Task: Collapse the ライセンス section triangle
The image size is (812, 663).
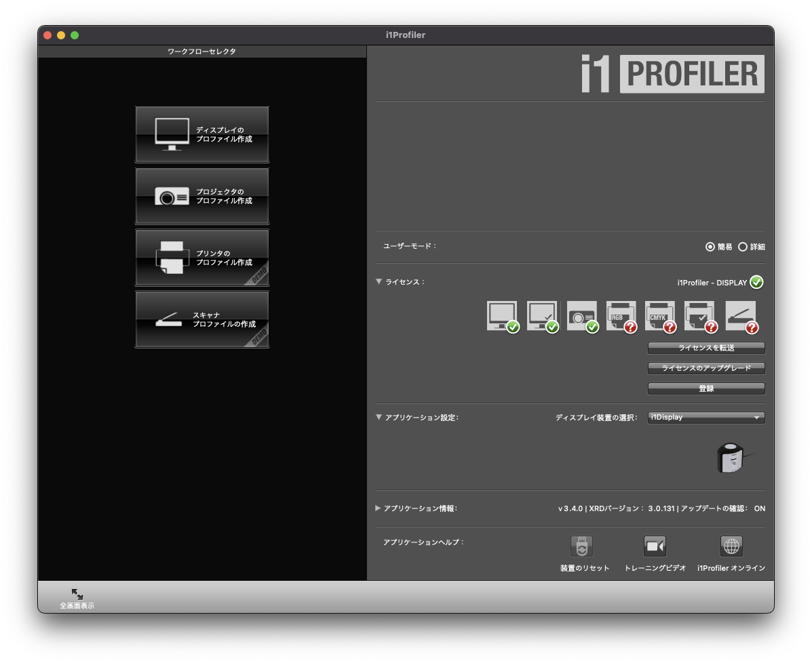Action: tap(379, 281)
